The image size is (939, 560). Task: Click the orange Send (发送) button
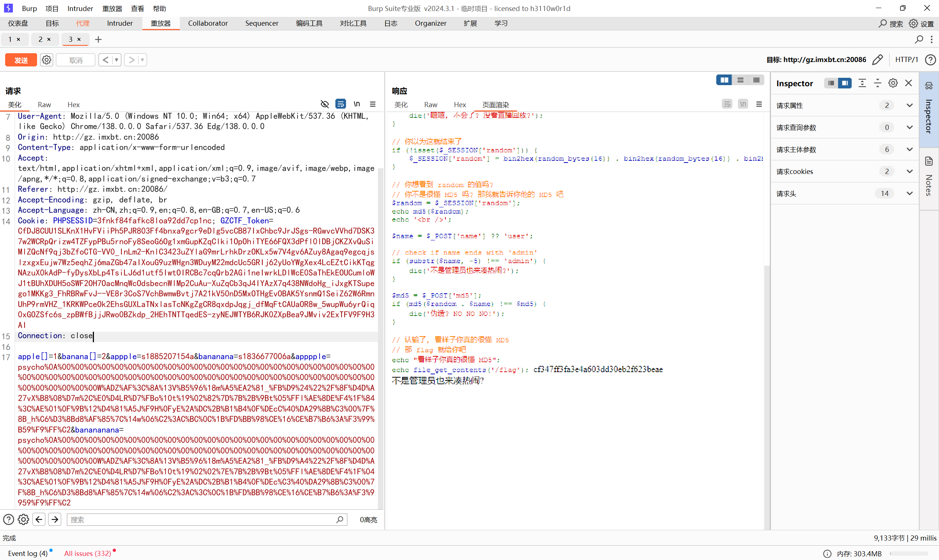point(21,60)
